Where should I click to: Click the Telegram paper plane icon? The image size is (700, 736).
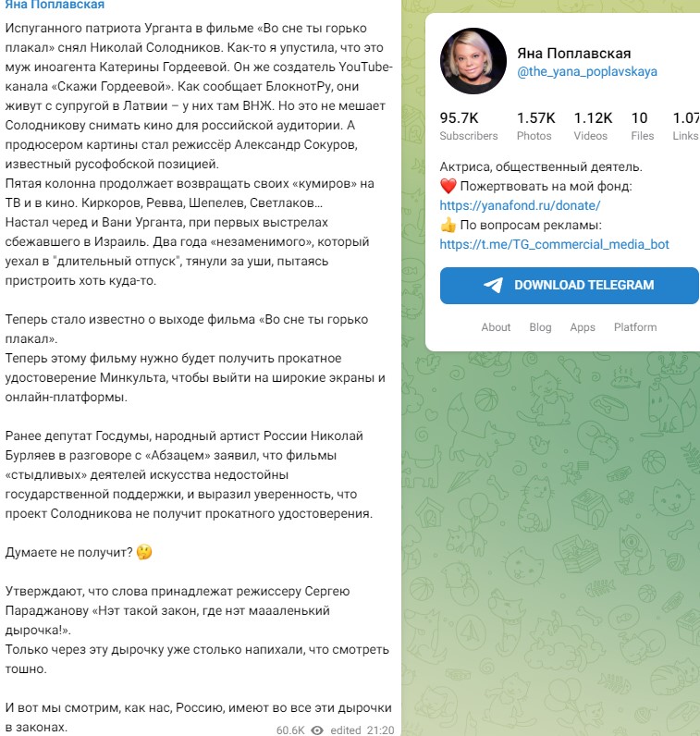[493, 285]
